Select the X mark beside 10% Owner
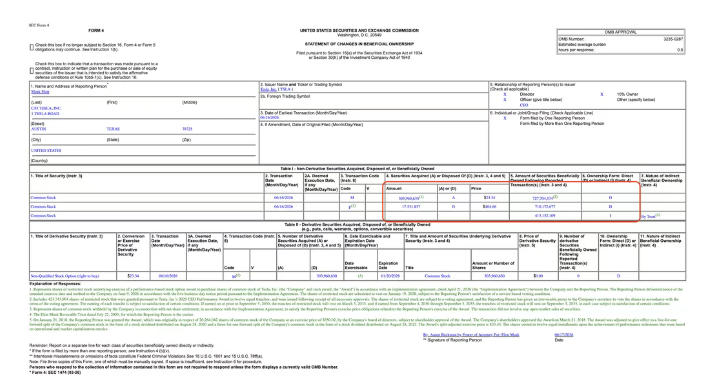Image resolution: width=728 pixels, height=378 pixels. coord(602,94)
